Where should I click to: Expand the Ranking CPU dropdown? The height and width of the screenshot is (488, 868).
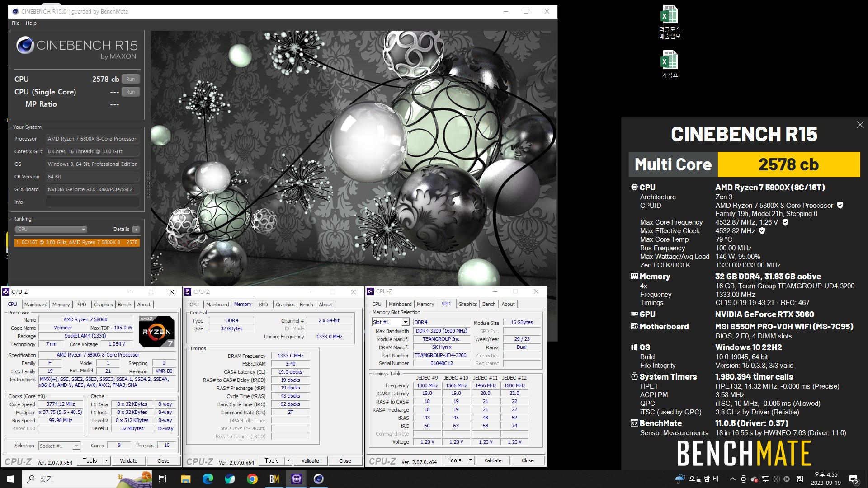point(51,229)
